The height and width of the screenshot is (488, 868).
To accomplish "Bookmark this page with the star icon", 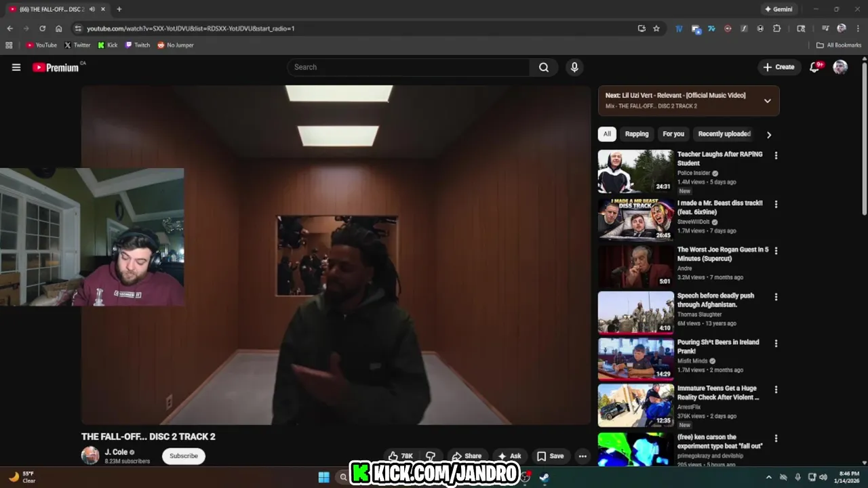I will click(x=656, y=28).
